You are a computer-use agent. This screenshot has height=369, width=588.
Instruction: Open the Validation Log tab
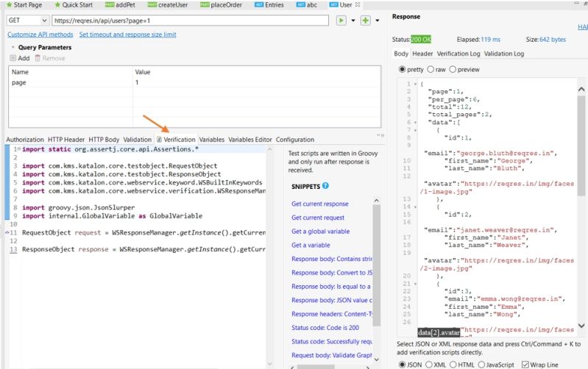(x=504, y=54)
